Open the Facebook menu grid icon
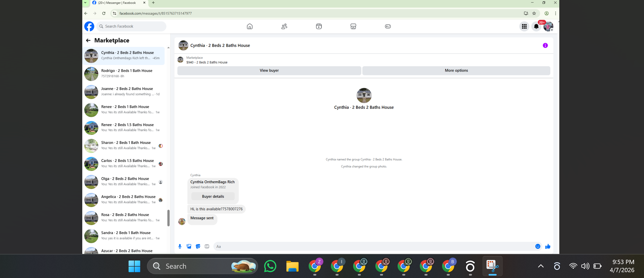 coord(524,26)
